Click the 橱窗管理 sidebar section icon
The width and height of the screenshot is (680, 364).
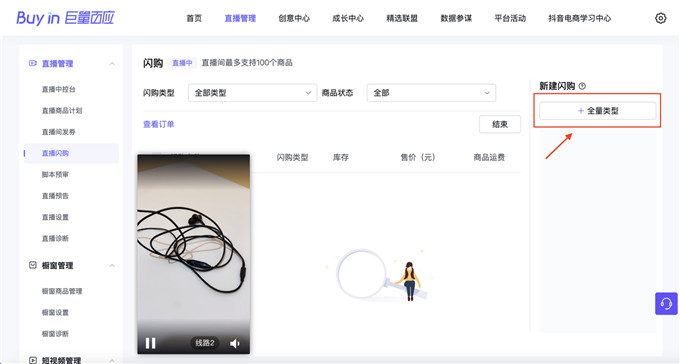click(x=33, y=265)
